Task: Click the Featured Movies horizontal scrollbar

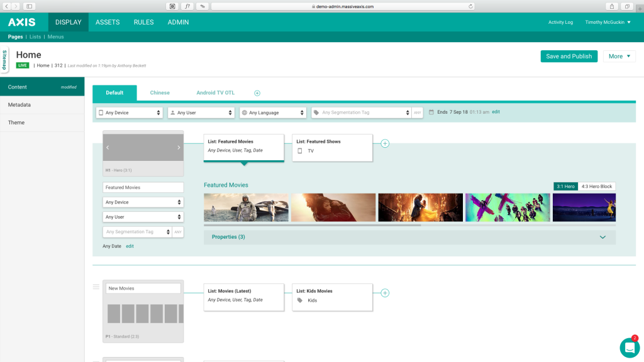Action: pyautogui.click(x=313, y=224)
